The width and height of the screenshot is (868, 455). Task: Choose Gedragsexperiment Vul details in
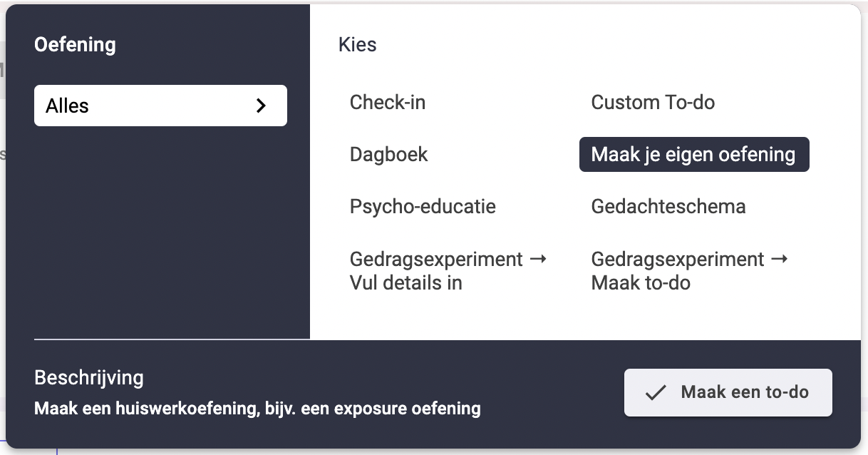[448, 271]
